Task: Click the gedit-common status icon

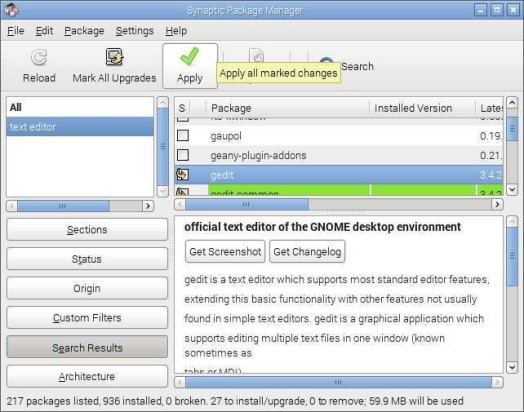Action: tap(182, 192)
